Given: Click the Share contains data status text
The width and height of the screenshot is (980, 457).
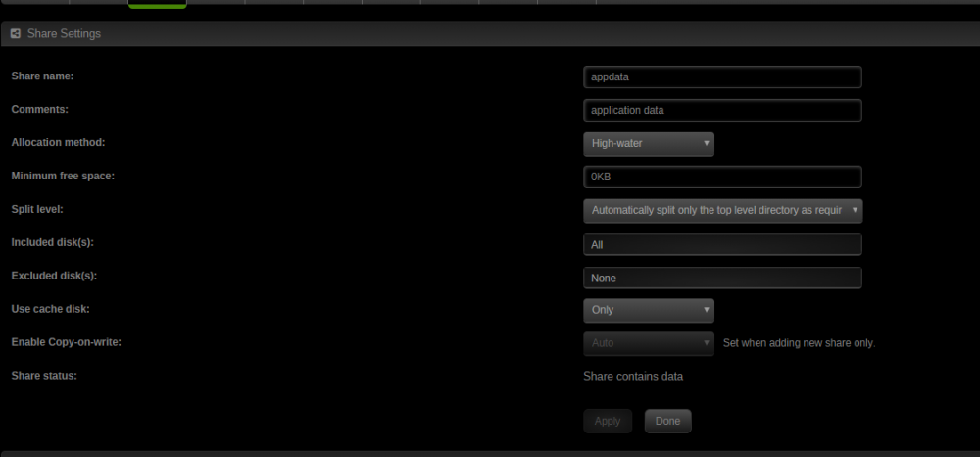Looking at the screenshot, I should (633, 377).
